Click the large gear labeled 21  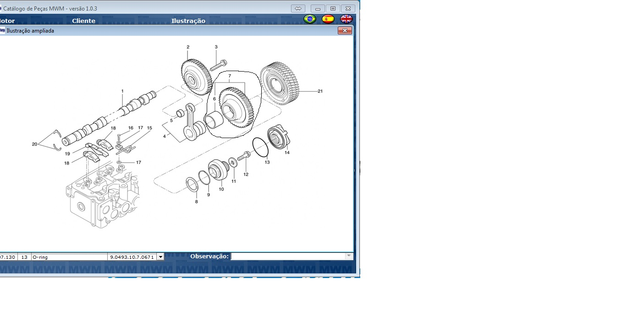279,85
